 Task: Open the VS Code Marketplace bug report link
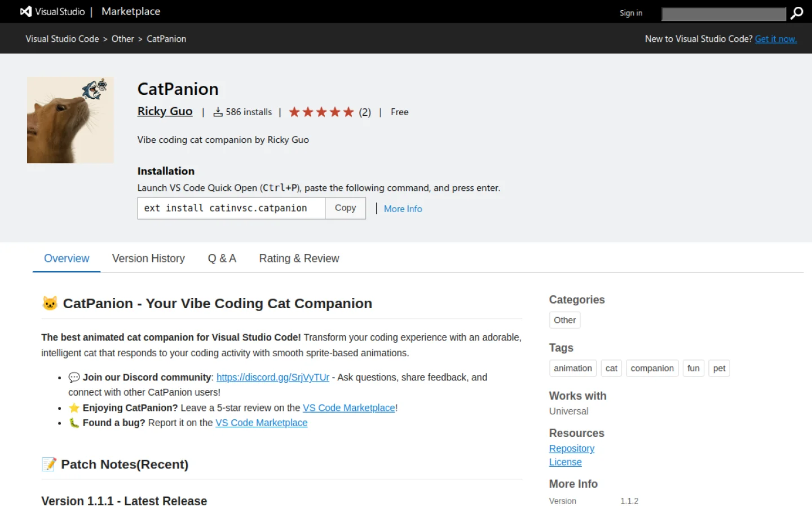[262, 423]
